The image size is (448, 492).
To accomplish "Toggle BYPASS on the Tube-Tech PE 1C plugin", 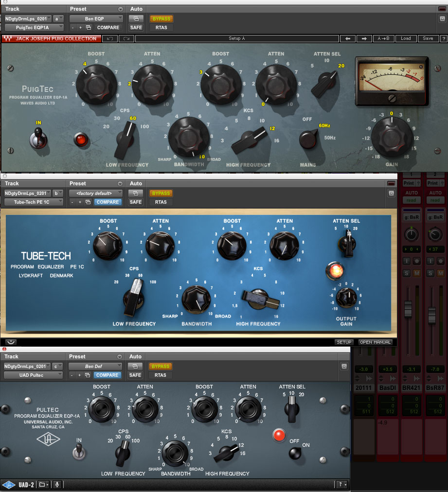I will (161, 193).
